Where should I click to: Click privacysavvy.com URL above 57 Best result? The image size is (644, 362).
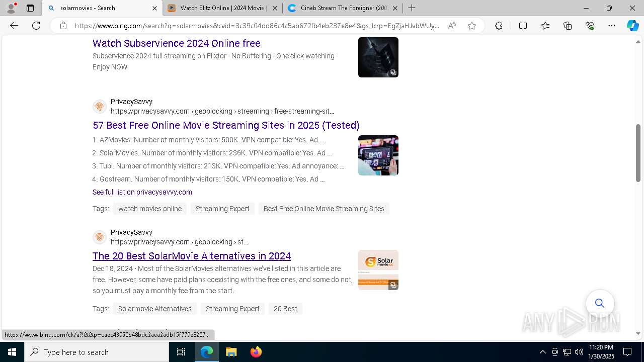tap(222, 111)
